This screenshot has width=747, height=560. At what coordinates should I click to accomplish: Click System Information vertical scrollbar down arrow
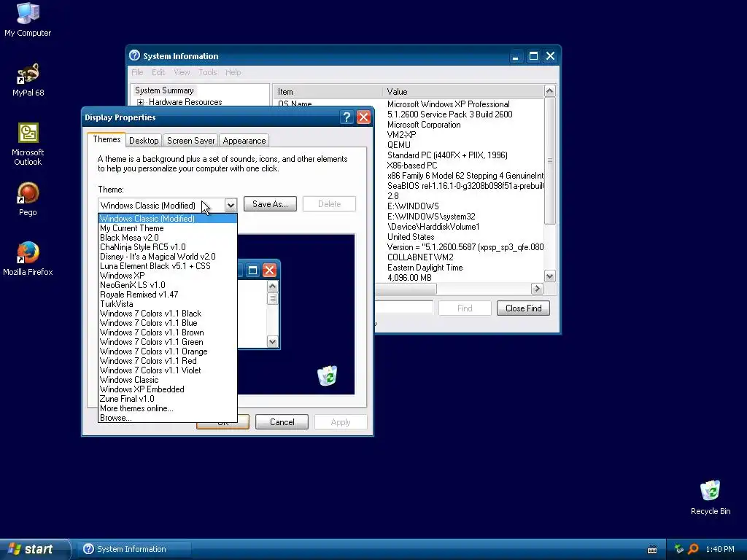click(x=550, y=276)
